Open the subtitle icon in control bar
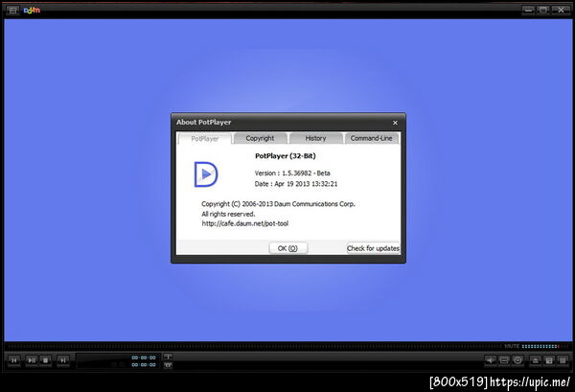Image resolution: width=575 pixels, height=392 pixels. coord(504,360)
